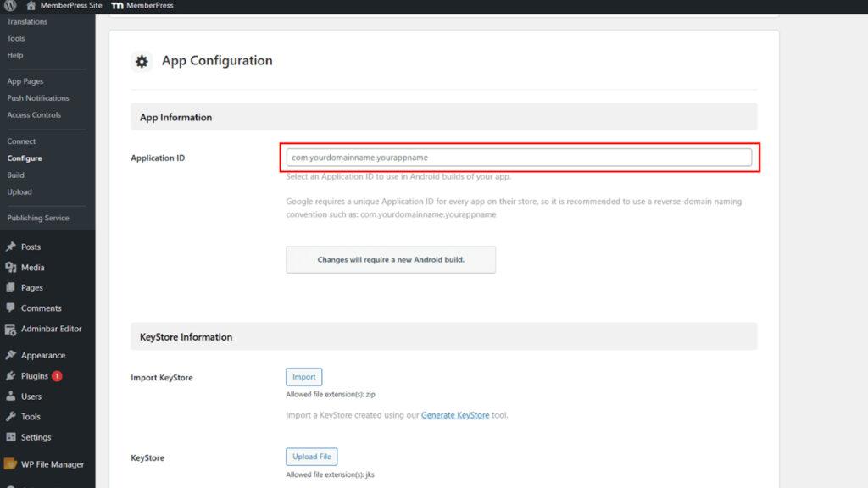
Task: Click the MemberPress logo icon in admin bar
Action: tap(118, 6)
